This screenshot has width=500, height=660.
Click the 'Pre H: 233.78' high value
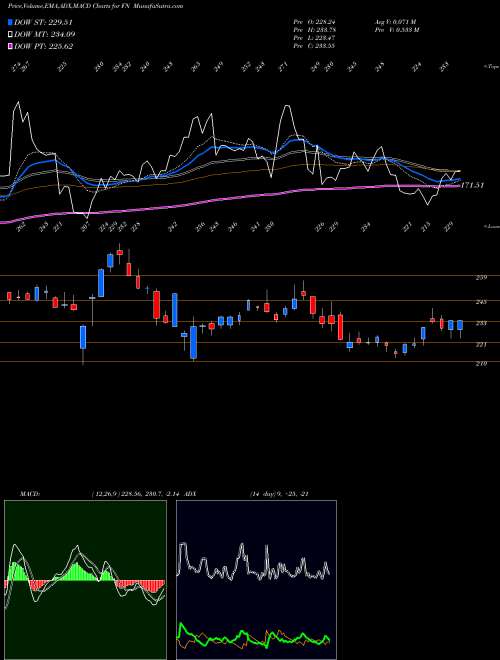pyautogui.click(x=314, y=29)
